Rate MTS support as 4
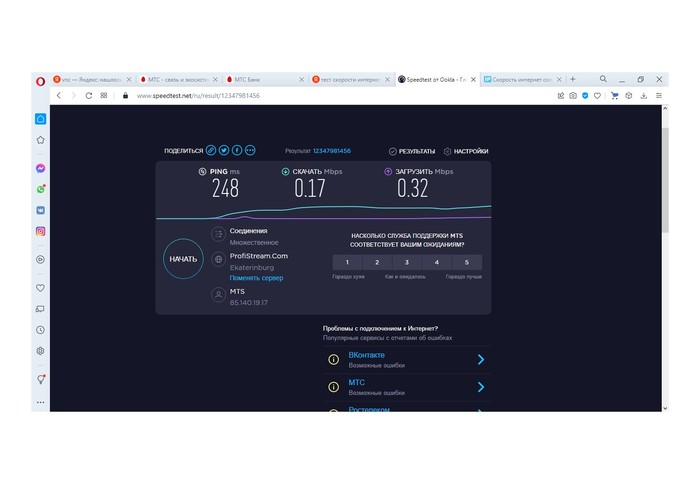Viewport: 700px width, 484px height. tap(437, 263)
